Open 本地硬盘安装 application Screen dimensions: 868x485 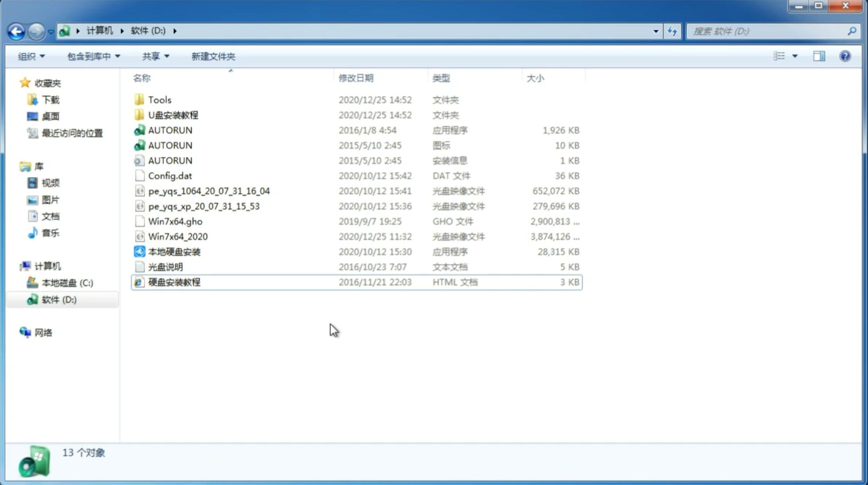(174, 251)
